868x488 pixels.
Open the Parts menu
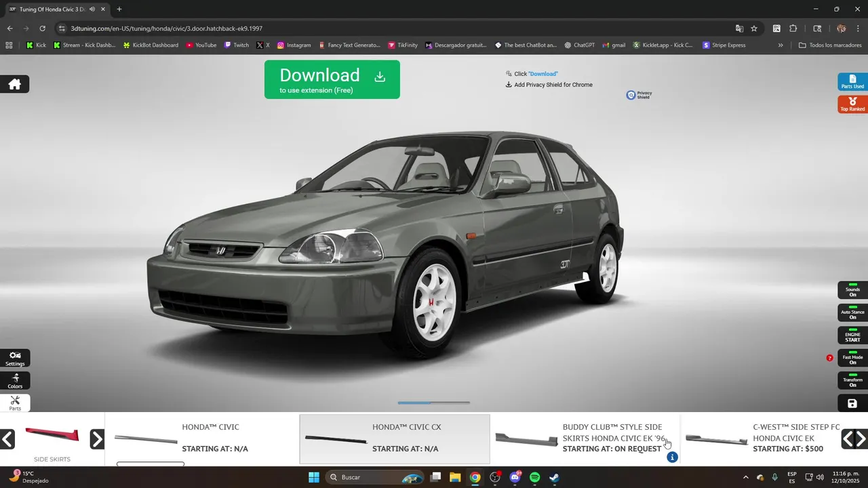(x=15, y=403)
